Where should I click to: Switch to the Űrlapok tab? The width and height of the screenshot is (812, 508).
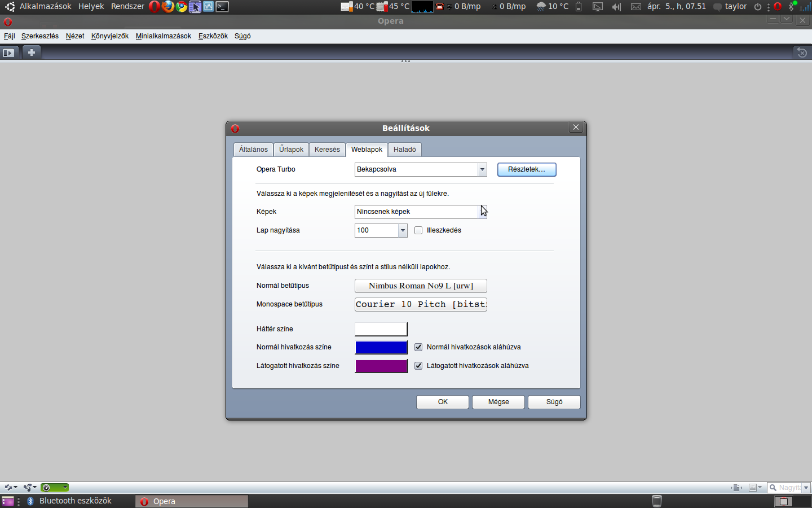click(x=291, y=150)
